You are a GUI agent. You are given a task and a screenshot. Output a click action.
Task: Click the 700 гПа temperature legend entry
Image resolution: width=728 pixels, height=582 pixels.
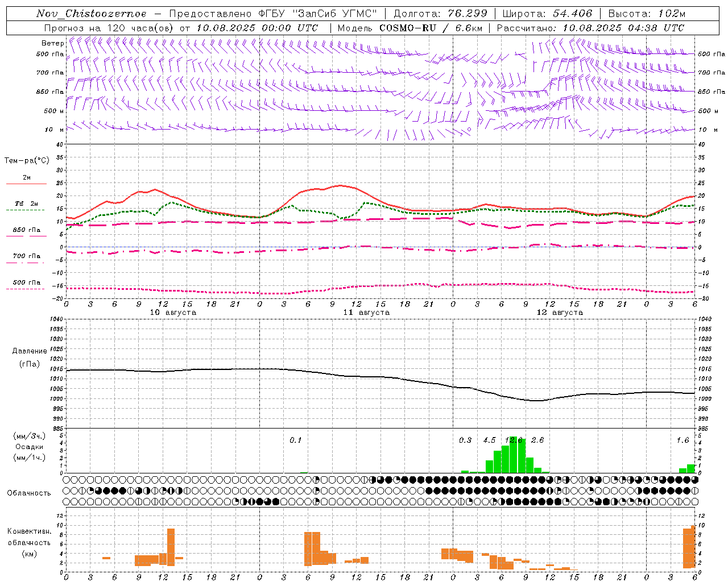[27, 256]
